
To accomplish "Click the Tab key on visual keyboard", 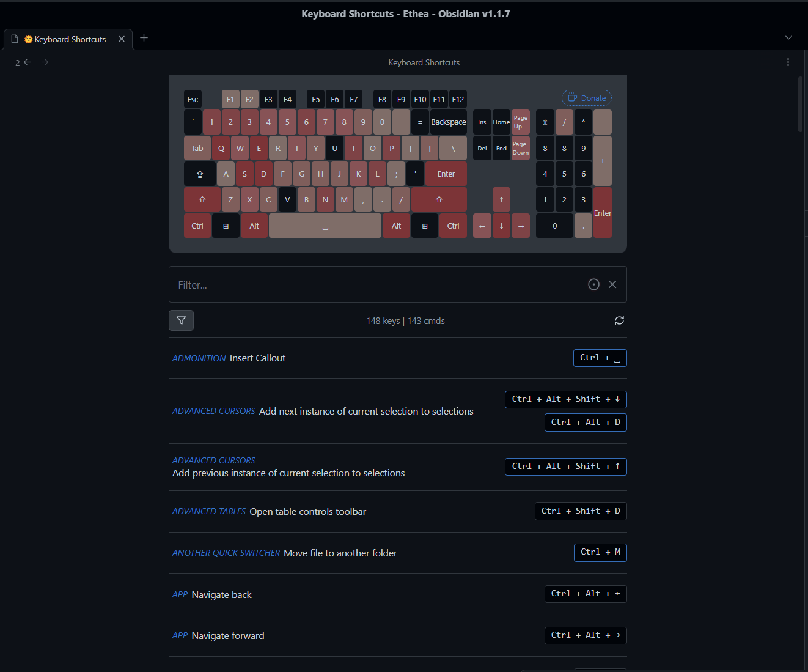I will (197, 148).
